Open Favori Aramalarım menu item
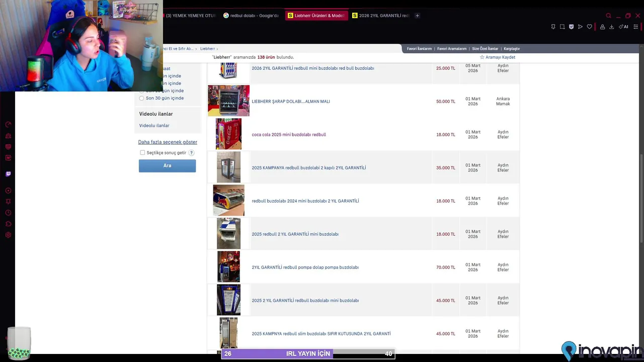The height and width of the screenshot is (362, 644). 452,49
